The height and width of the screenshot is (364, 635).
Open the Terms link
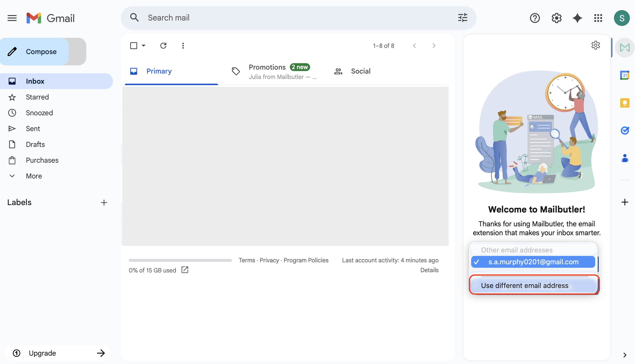[247, 260]
